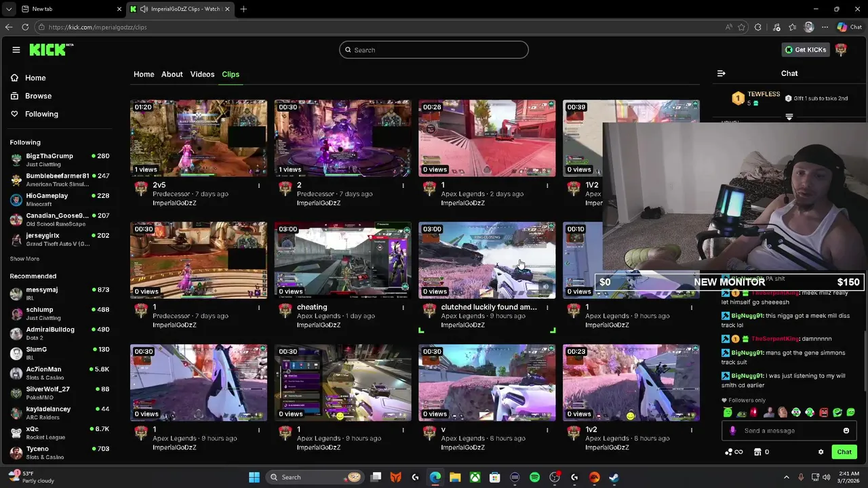Play the 00:23 1v2 clip thumbnail

point(631,383)
